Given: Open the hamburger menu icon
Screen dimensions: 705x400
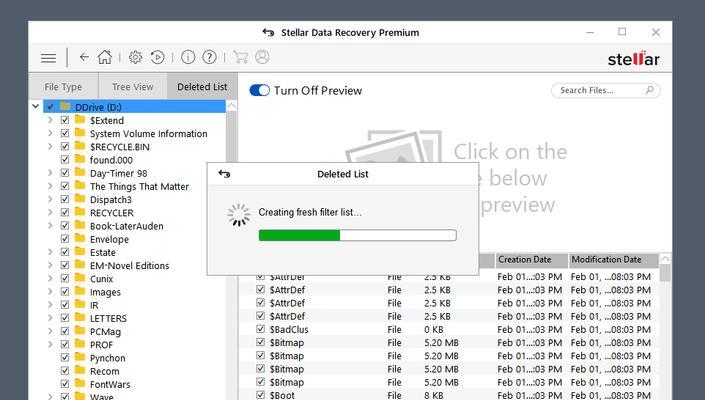Looking at the screenshot, I should (49, 58).
